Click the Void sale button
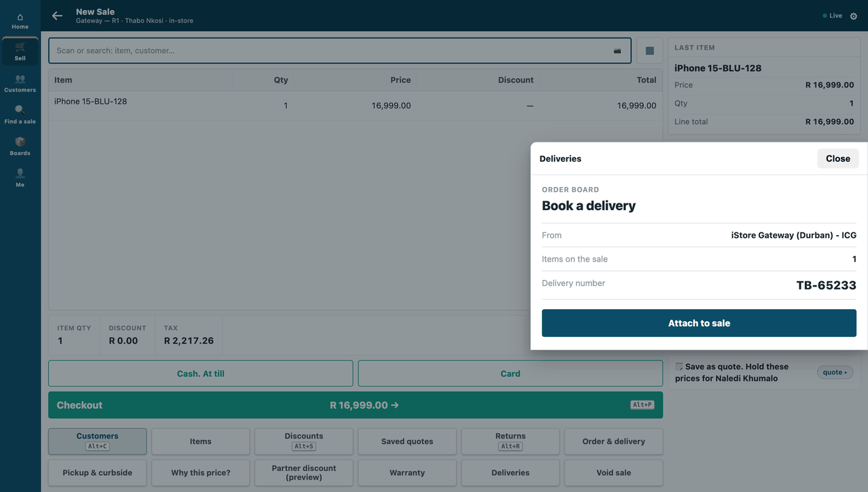Screen dimensions: 868x492 click(x=614, y=473)
